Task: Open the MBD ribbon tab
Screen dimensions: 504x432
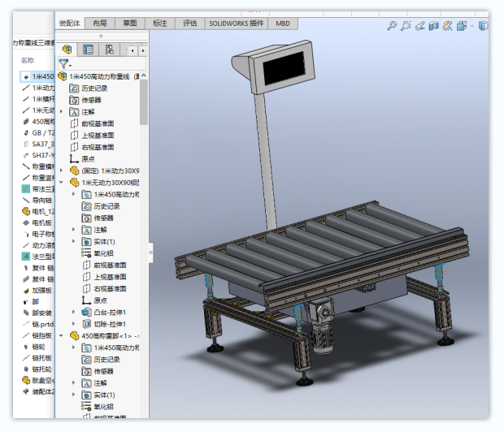Action: (x=282, y=24)
